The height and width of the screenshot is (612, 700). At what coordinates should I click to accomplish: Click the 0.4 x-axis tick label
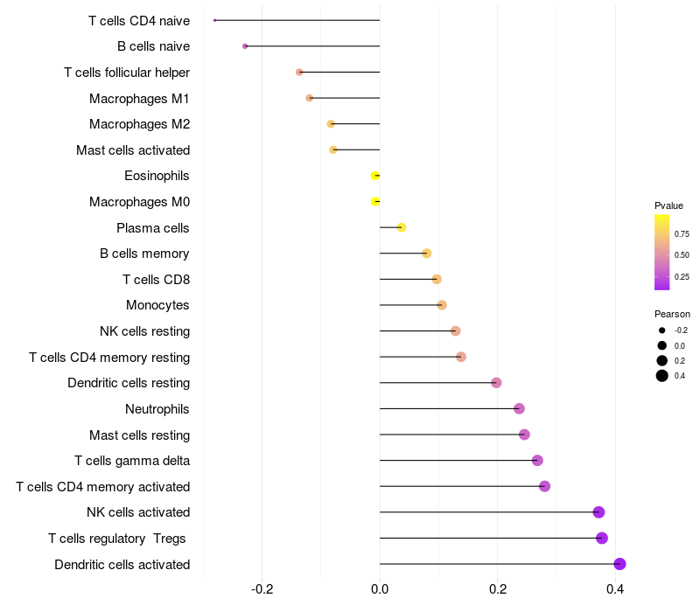tap(615, 589)
